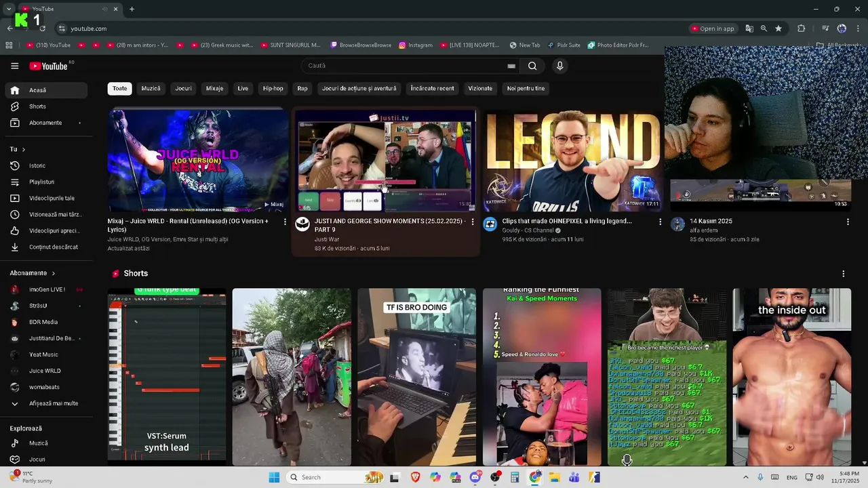Play the TF IS BRO DOING short
The height and width of the screenshot is (488, 868).
[x=416, y=377]
